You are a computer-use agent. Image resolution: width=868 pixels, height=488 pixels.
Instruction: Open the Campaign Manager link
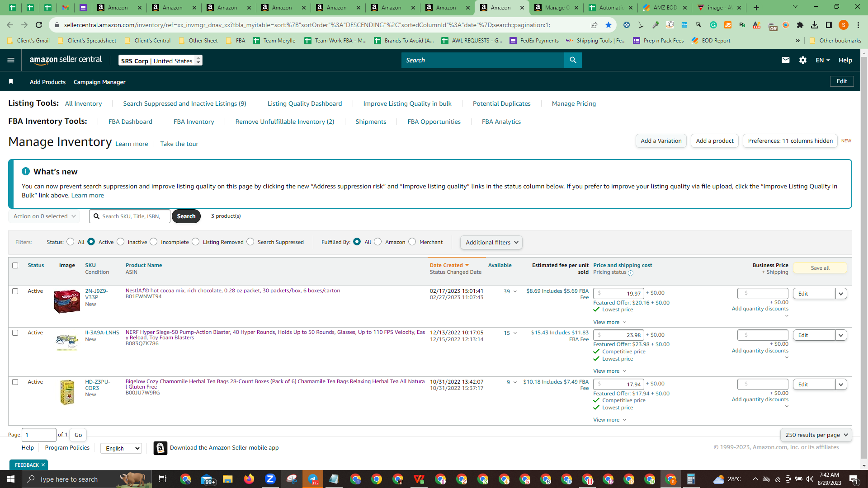pos(99,82)
